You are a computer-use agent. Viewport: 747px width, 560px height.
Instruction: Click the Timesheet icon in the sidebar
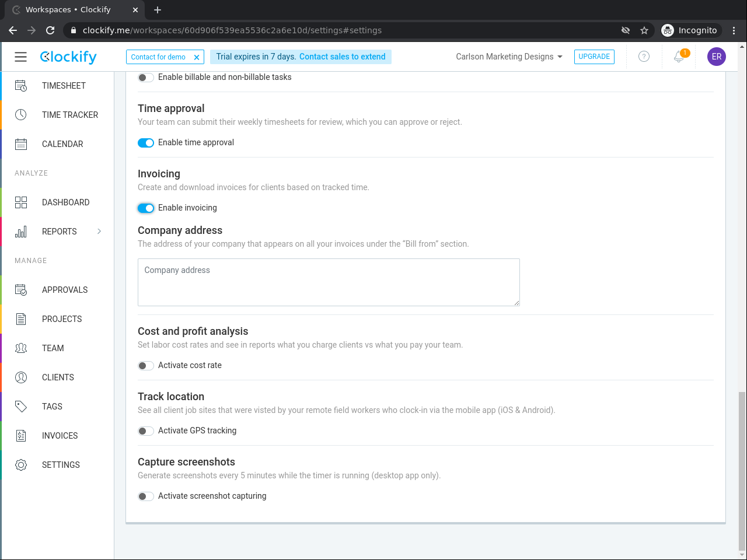point(21,86)
